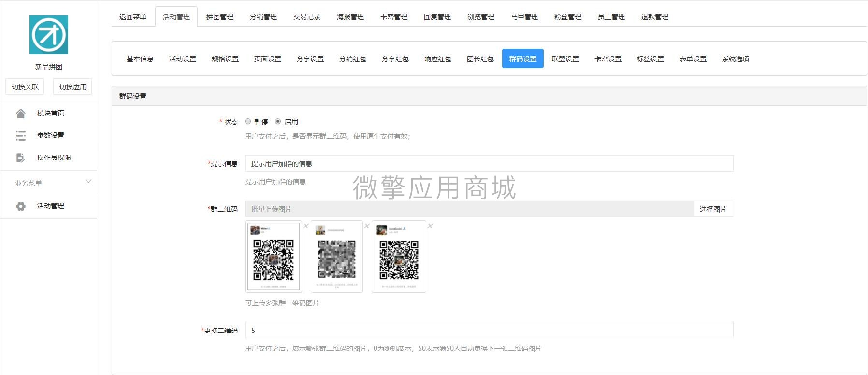Open the 页面设置 sub-tab

[x=268, y=59]
